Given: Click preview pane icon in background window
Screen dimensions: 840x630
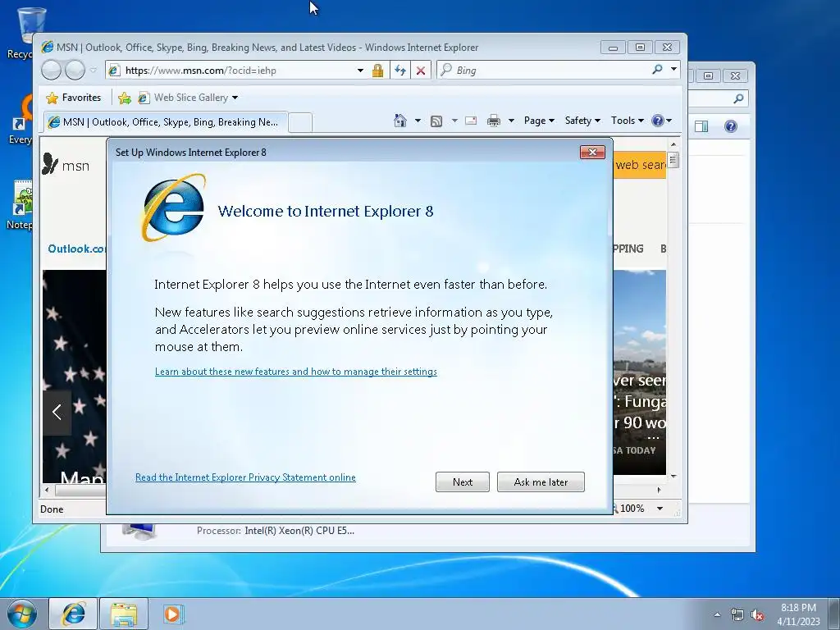Looking at the screenshot, I should tap(701, 126).
